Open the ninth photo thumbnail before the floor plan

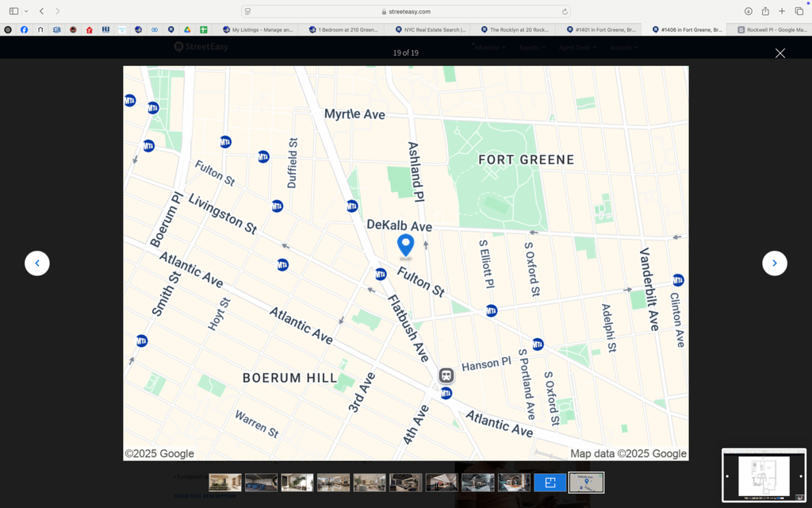click(x=514, y=482)
